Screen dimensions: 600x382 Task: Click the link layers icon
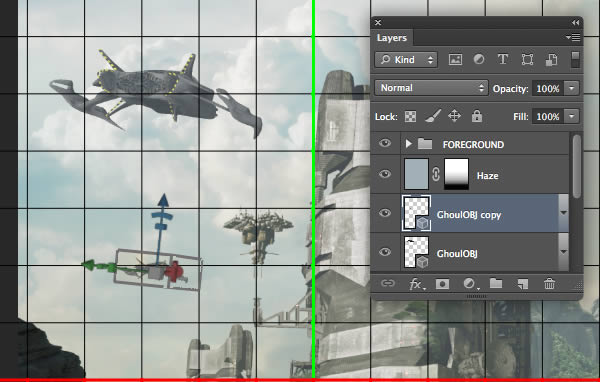coord(388,284)
